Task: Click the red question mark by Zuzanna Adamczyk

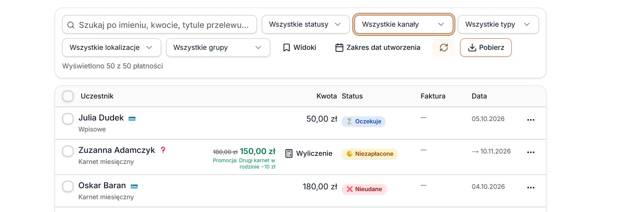Action: click(163, 150)
